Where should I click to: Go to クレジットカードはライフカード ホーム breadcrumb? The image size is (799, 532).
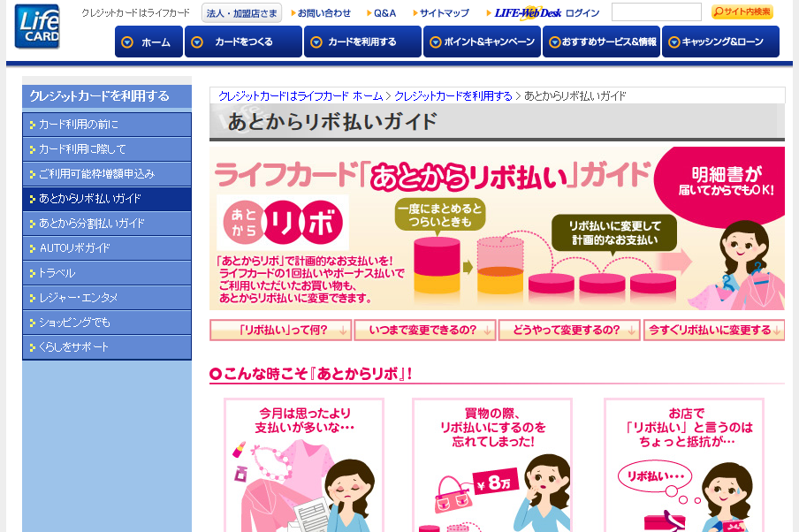point(301,95)
